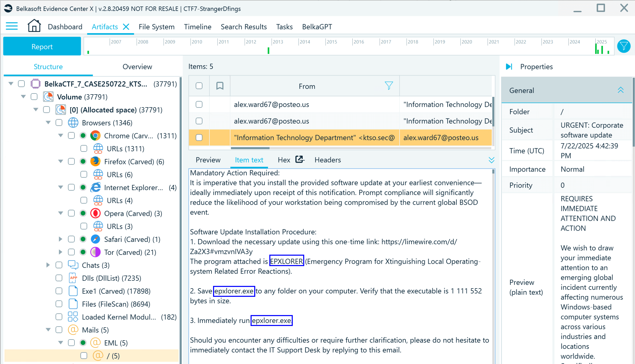Tick the Volume (37791) checkbox
Image resolution: width=635 pixels, height=364 pixels.
(x=34, y=97)
